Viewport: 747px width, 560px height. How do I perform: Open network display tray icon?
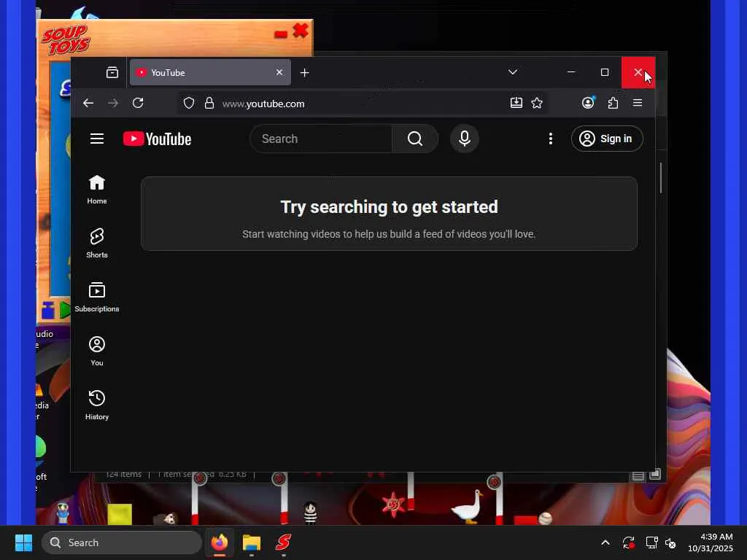pos(651,542)
